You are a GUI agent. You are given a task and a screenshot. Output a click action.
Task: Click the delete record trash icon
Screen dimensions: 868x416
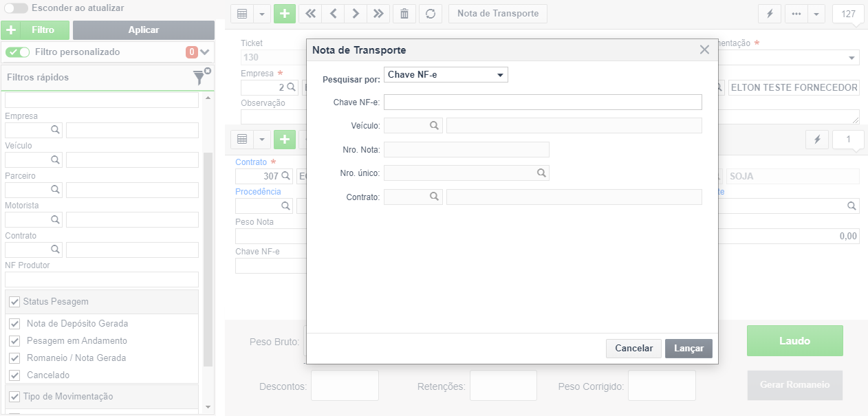(x=404, y=14)
